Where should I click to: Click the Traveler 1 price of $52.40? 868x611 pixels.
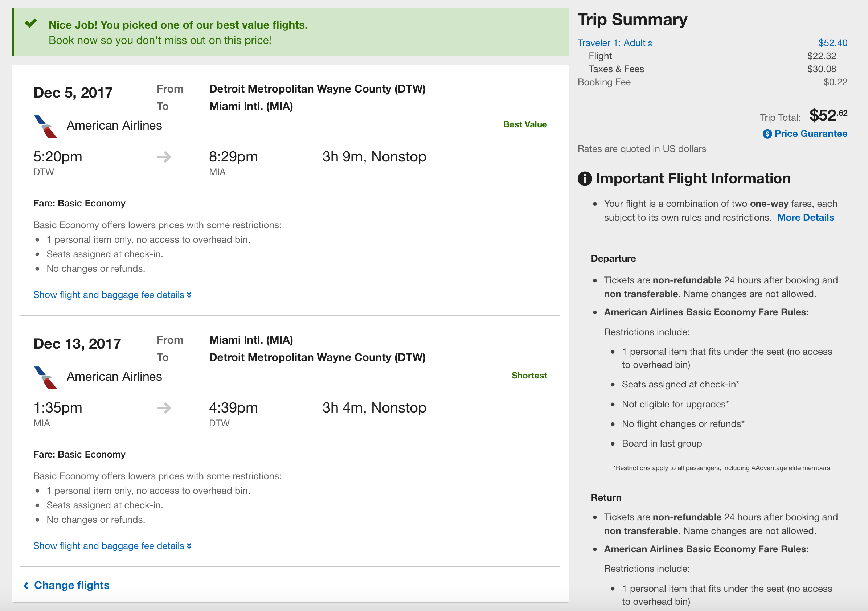pyautogui.click(x=832, y=43)
